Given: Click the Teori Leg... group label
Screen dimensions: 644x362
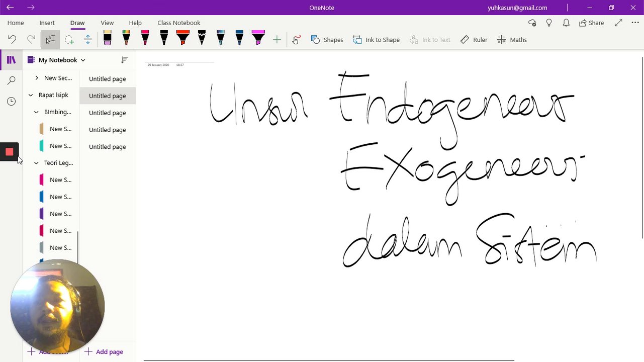Looking at the screenshot, I should (58, 163).
